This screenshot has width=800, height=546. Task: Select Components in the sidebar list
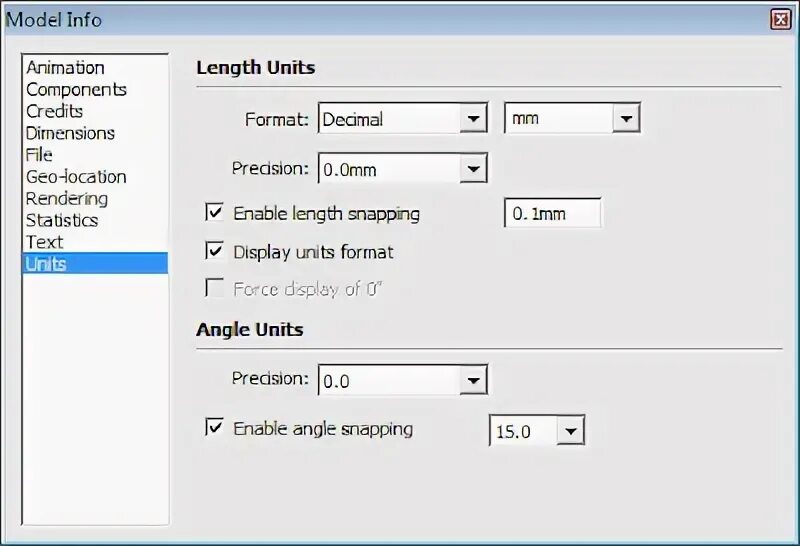pos(77,89)
